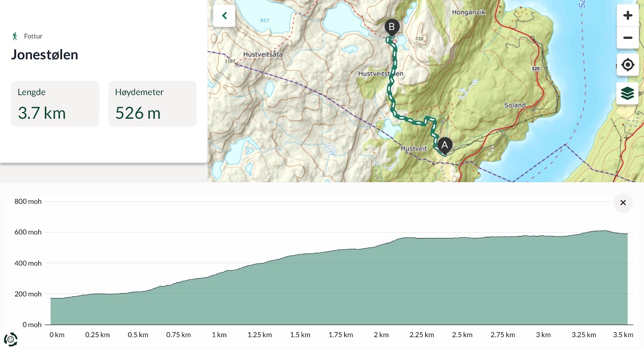Click the start marker A on map
Screen dimensions: 644x350
tap(445, 145)
